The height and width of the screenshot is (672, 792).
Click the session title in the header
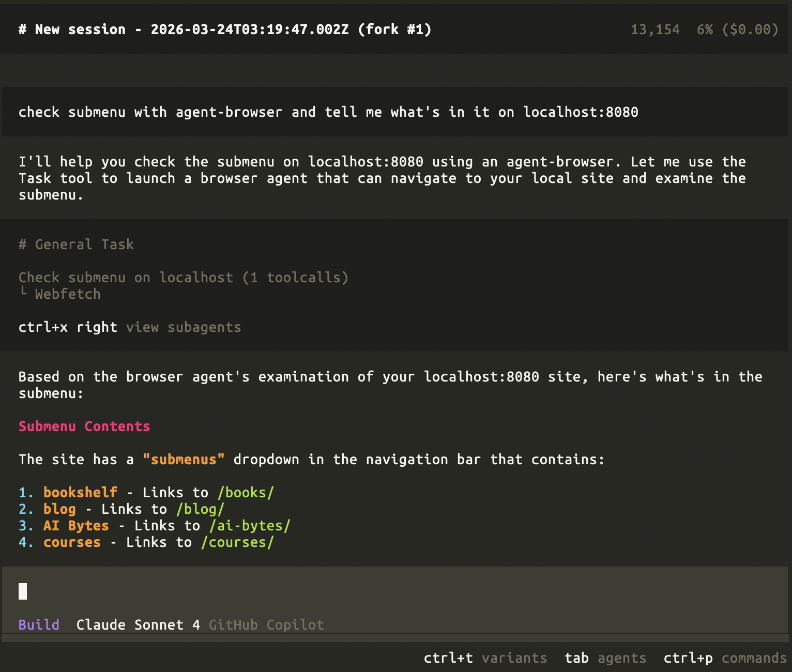point(225,29)
